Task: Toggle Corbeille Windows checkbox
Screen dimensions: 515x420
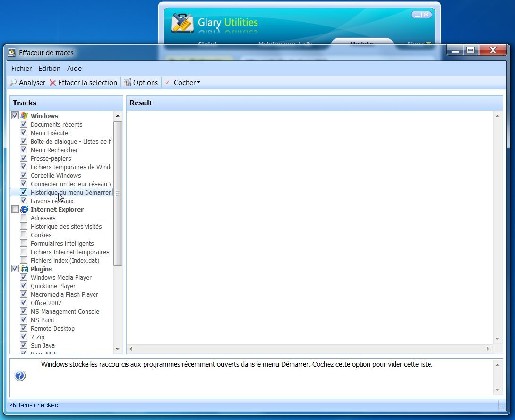Action: pos(23,175)
